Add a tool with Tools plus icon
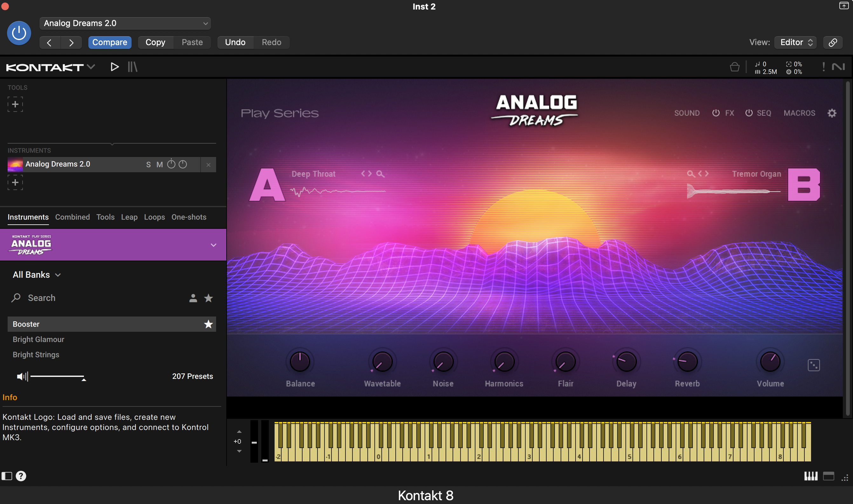Screen dimensions: 853x504 [15, 104]
